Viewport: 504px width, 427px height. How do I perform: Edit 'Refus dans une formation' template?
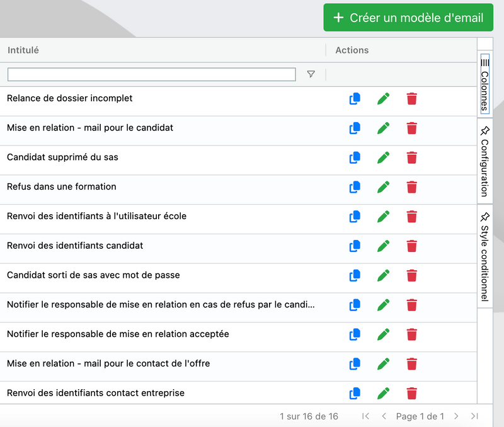pos(384,187)
